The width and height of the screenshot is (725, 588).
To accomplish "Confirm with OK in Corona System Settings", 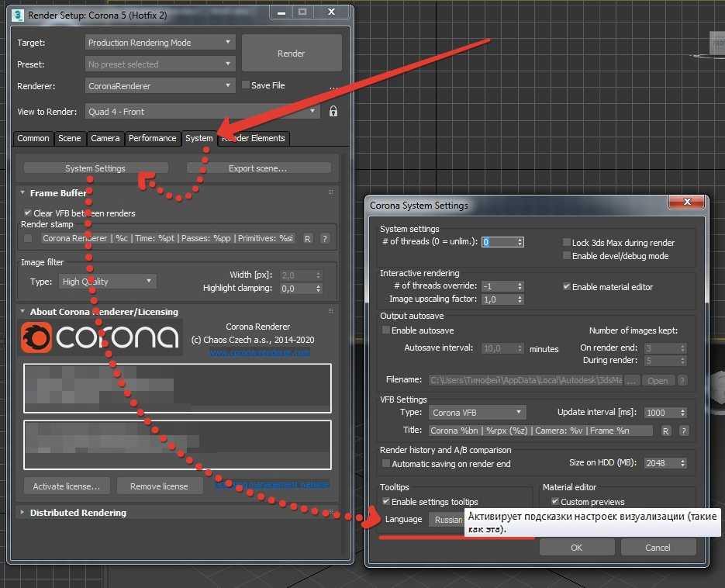I will coord(577,548).
